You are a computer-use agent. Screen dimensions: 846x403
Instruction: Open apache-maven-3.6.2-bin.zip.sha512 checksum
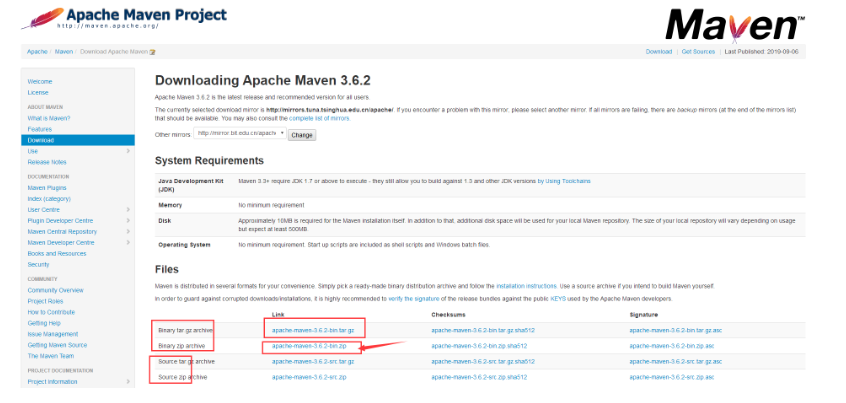(479, 346)
